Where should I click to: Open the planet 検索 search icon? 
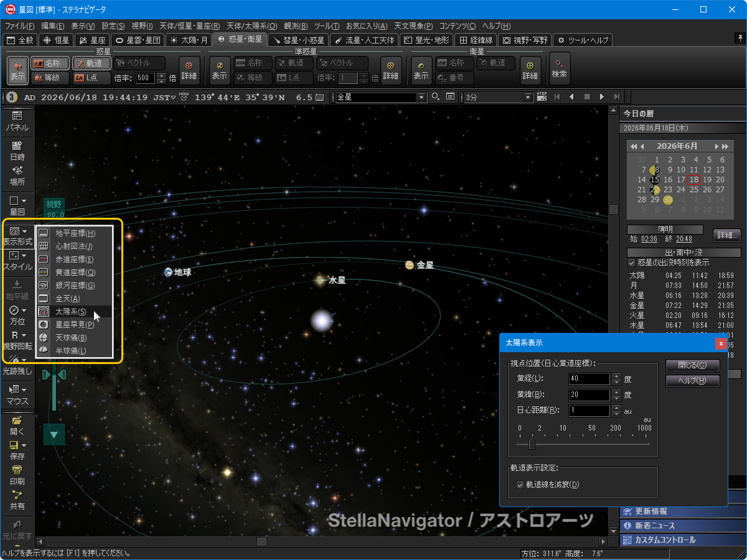point(559,68)
